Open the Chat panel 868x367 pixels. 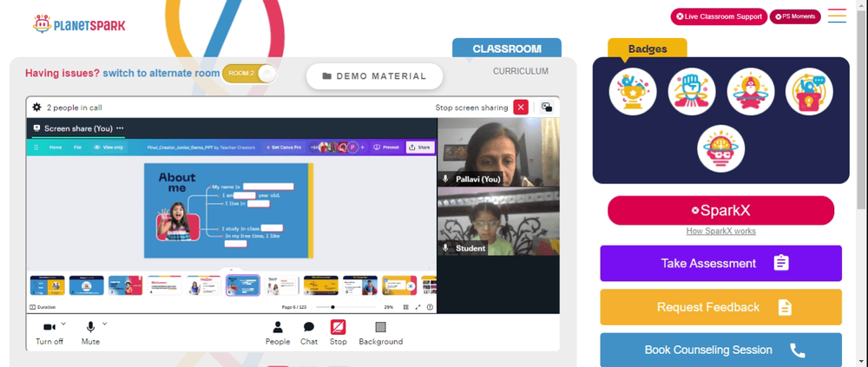click(x=309, y=333)
